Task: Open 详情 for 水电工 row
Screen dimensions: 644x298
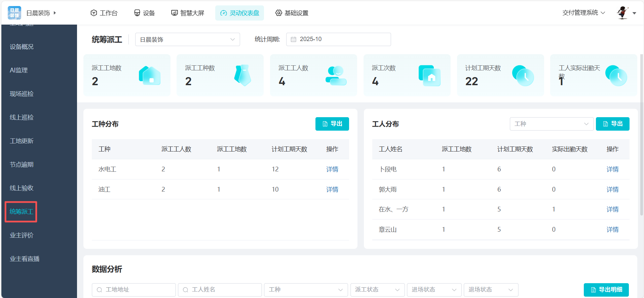Action: (x=332, y=169)
